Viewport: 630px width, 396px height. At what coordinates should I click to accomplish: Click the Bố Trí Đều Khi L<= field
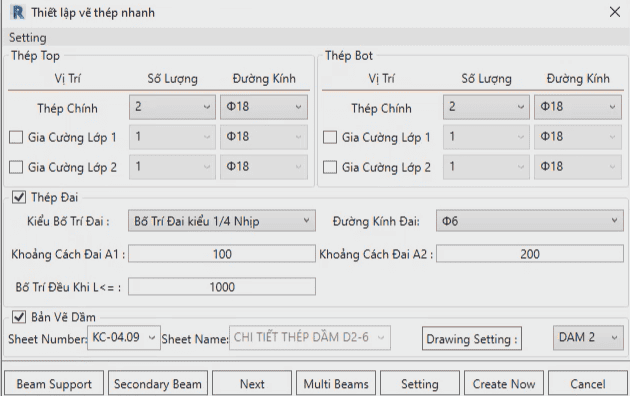point(222,287)
